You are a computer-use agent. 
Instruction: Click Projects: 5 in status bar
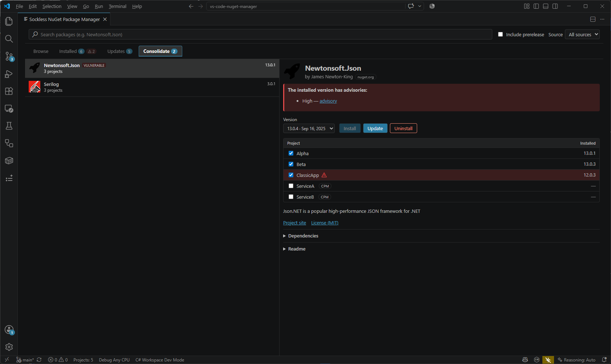pyautogui.click(x=83, y=360)
